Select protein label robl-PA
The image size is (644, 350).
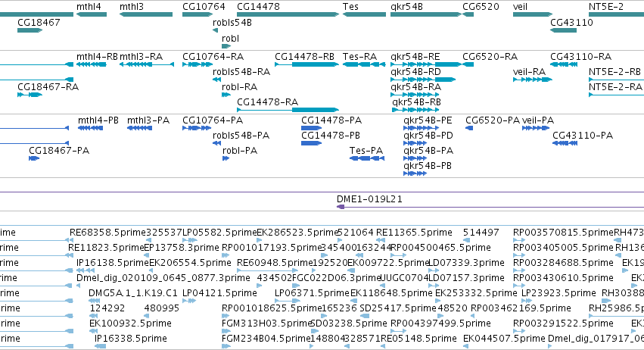(x=240, y=151)
